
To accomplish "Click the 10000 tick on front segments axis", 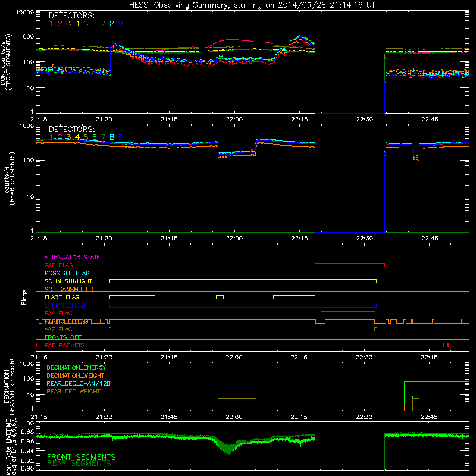I will [x=25, y=12].
